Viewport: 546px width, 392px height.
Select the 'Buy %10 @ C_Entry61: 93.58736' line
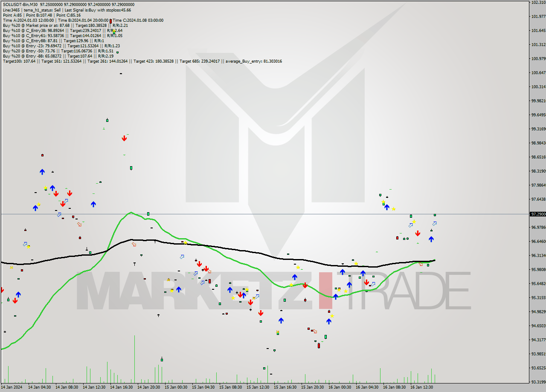click(x=62, y=35)
